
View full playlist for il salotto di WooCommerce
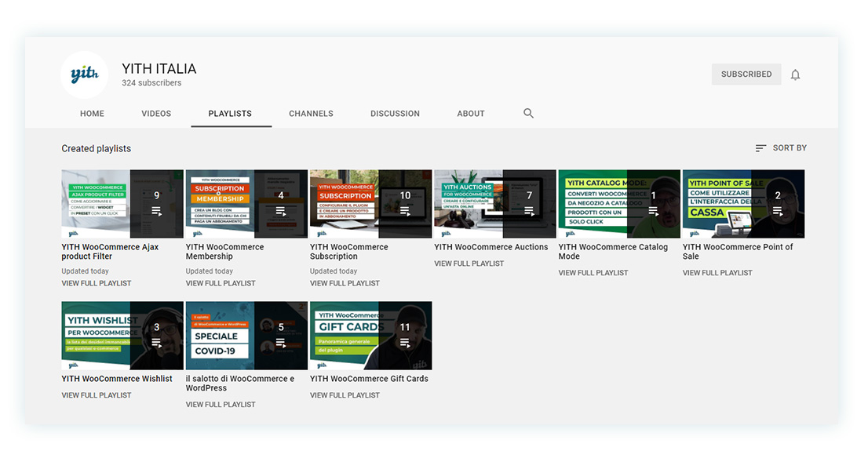[x=221, y=405]
